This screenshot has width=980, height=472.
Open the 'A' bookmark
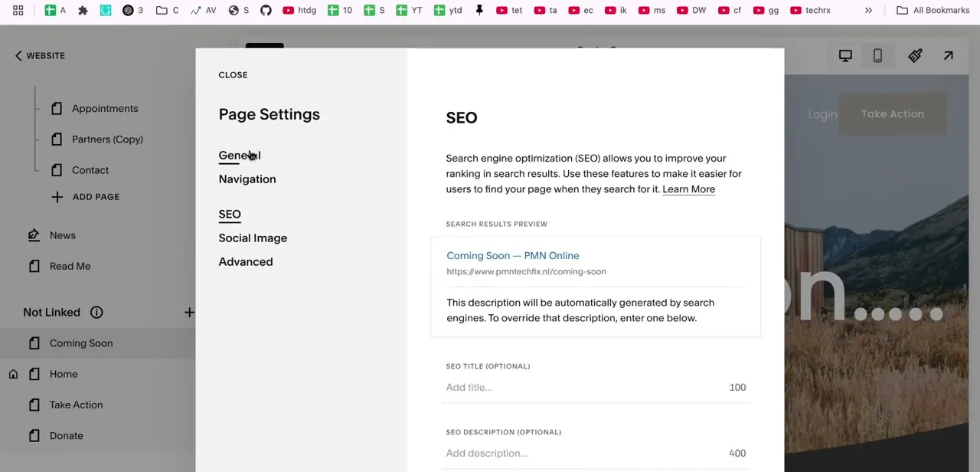click(55, 10)
